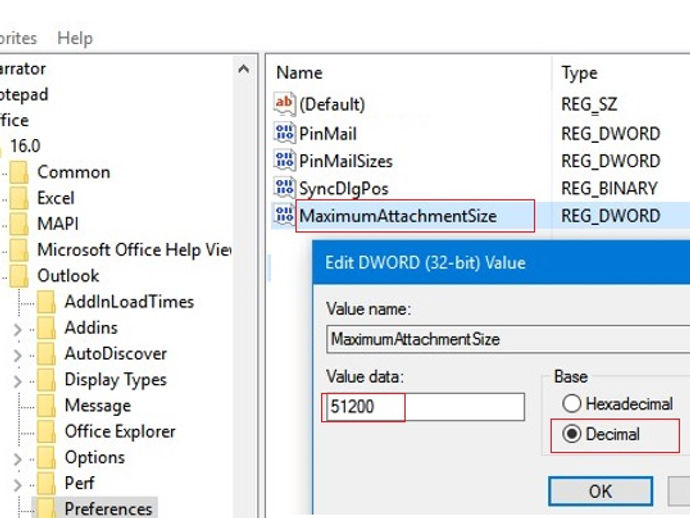This screenshot has width=690, height=518.
Task: Click REG_DWORD type in MaximumAttachmentSize row
Action: pos(611,216)
